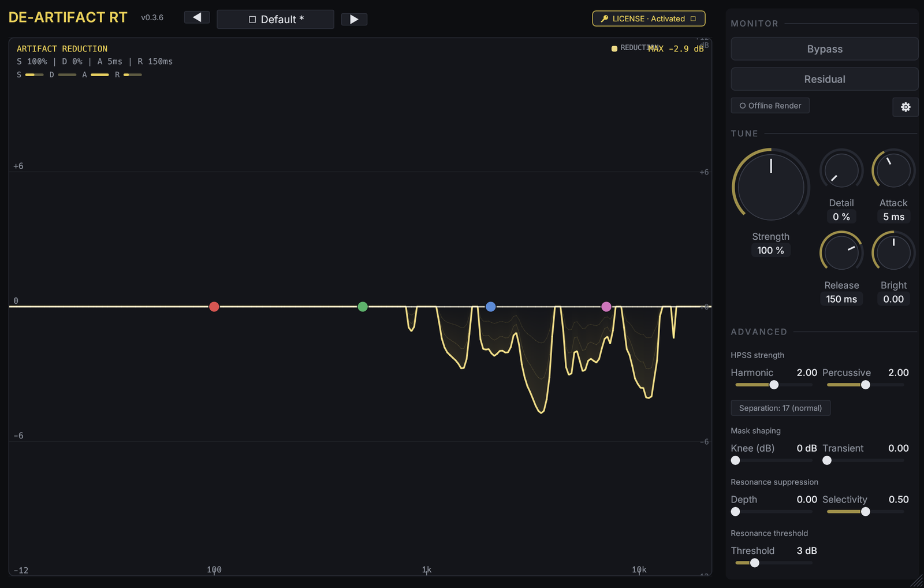This screenshot has height=588, width=924.
Task: Open the Default preset selector
Action: click(275, 19)
